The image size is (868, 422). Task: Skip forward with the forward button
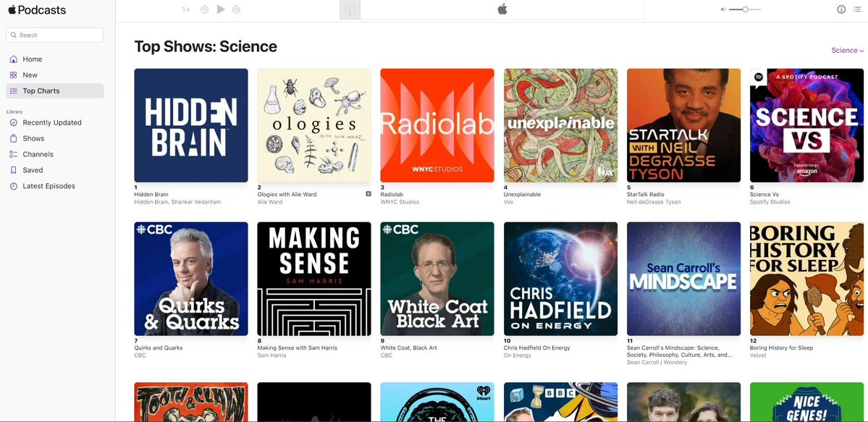coord(237,9)
